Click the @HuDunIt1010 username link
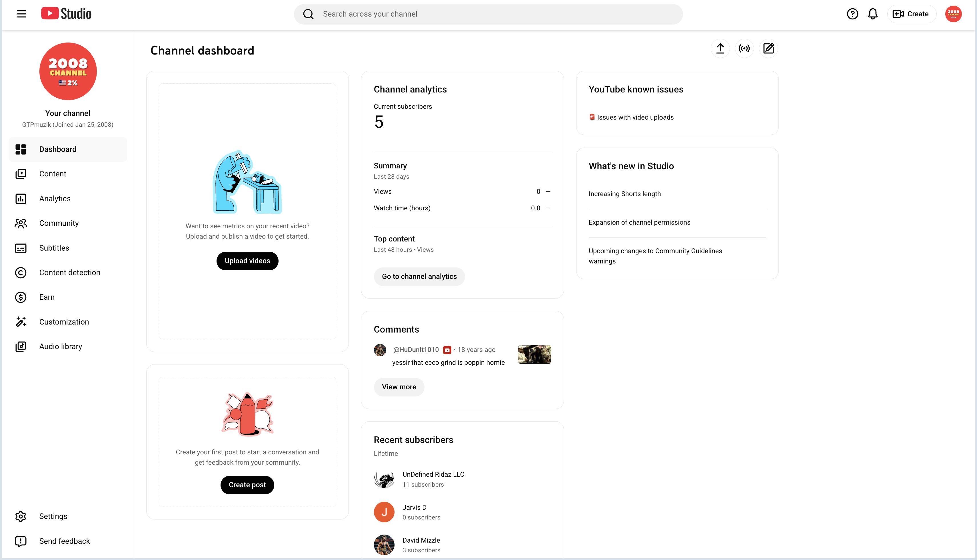Screen dimensions: 977x560 click(x=416, y=350)
